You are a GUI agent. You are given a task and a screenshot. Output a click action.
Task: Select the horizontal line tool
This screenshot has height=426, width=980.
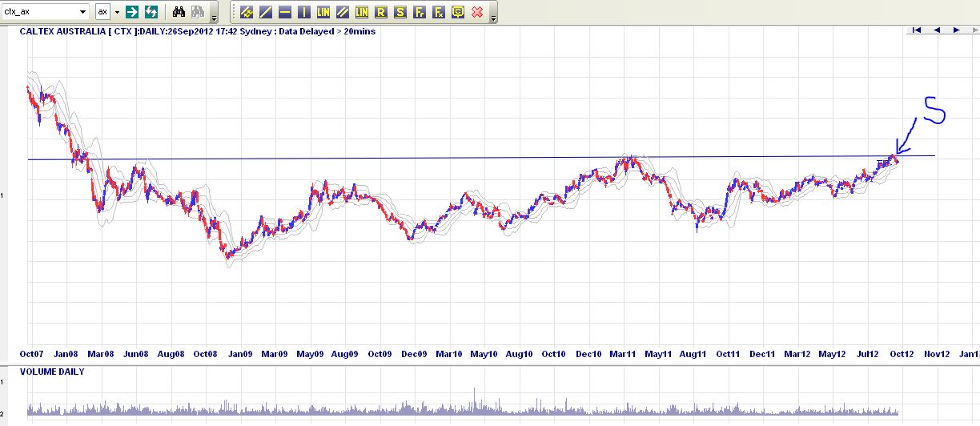click(285, 12)
